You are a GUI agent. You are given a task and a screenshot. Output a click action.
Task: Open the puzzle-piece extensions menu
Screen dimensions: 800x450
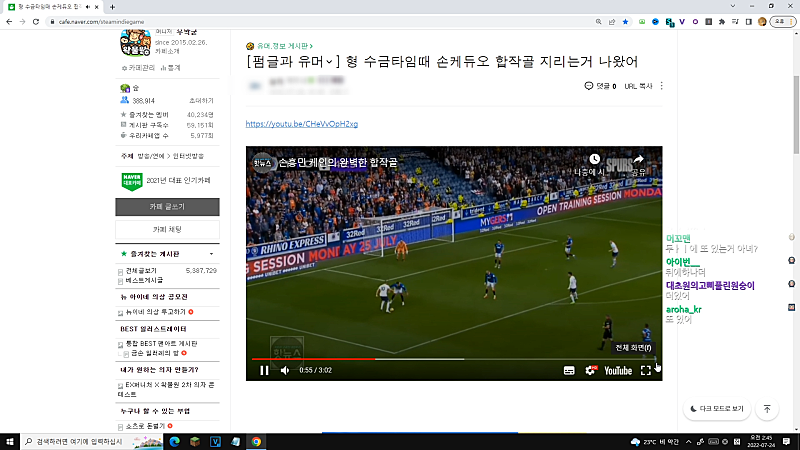point(722,22)
